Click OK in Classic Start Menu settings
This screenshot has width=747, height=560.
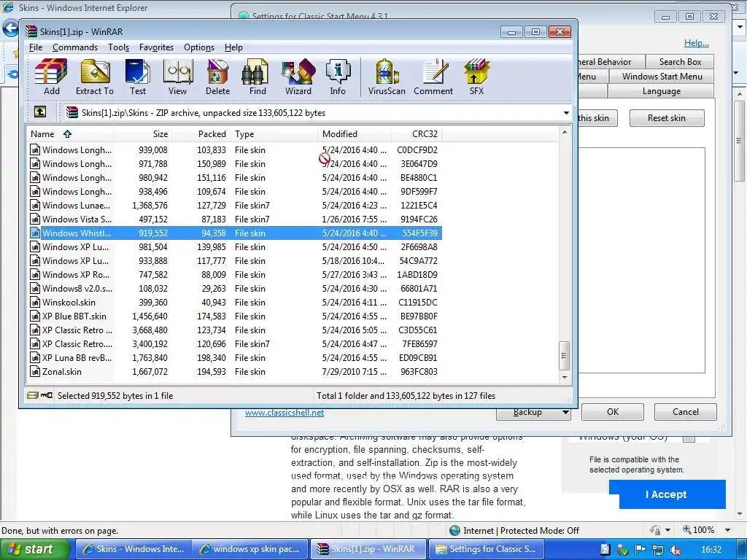pos(613,412)
